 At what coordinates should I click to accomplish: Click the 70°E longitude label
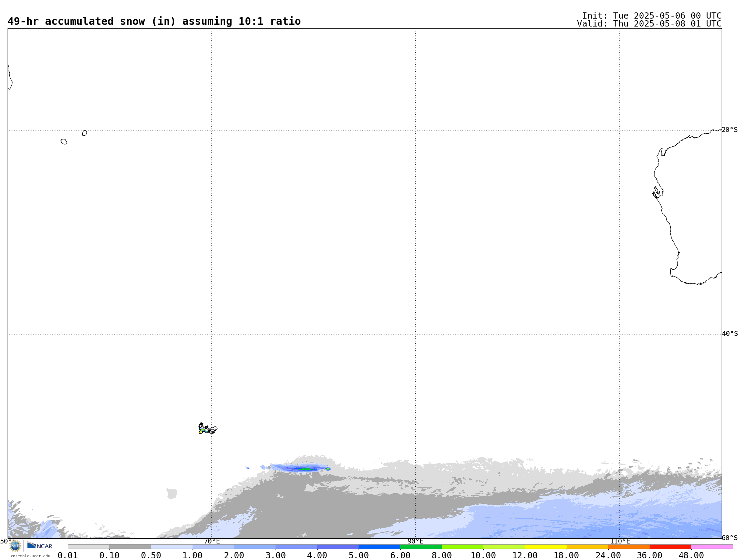point(211,541)
